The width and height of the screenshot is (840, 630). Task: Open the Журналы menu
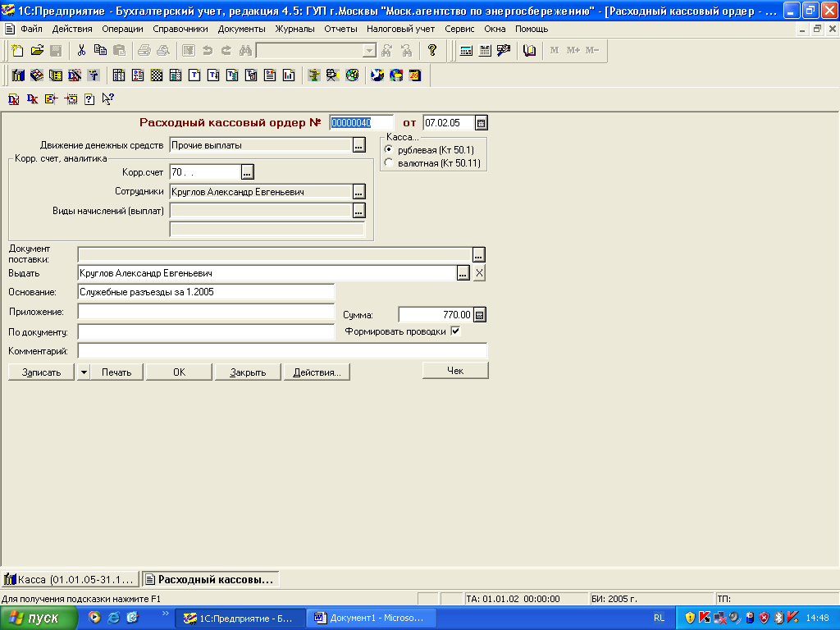294,29
